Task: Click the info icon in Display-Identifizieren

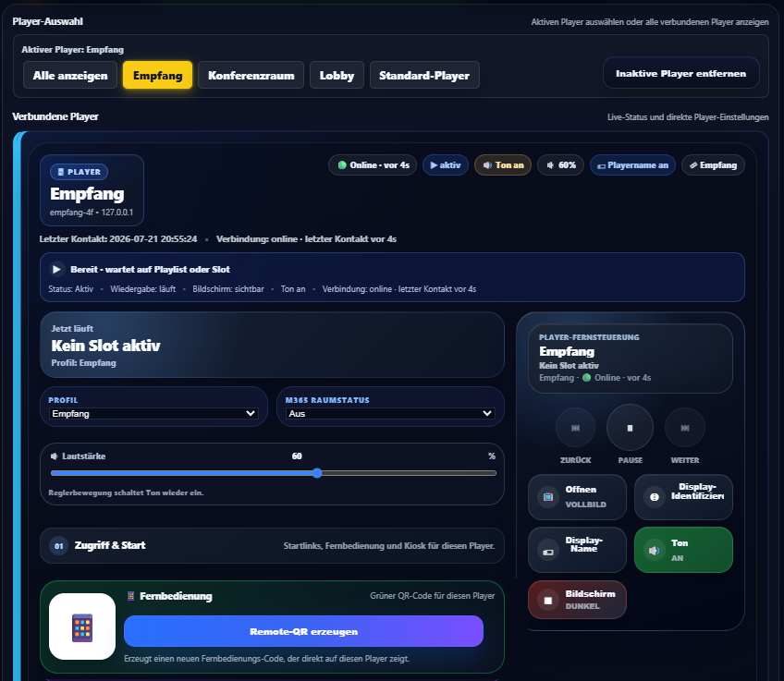Action: click(x=654, y=497)
